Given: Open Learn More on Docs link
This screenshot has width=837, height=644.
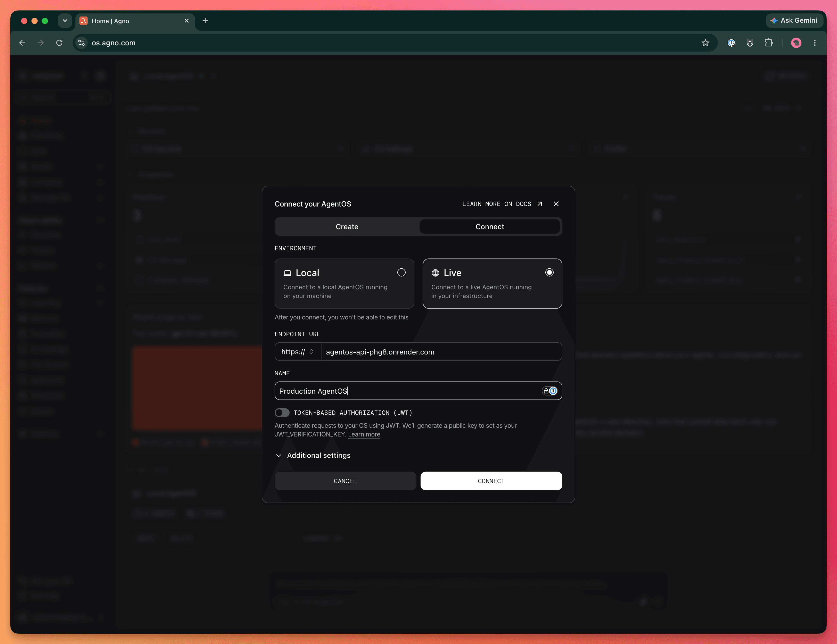Looking at the screenshot, I should [502, 204].
